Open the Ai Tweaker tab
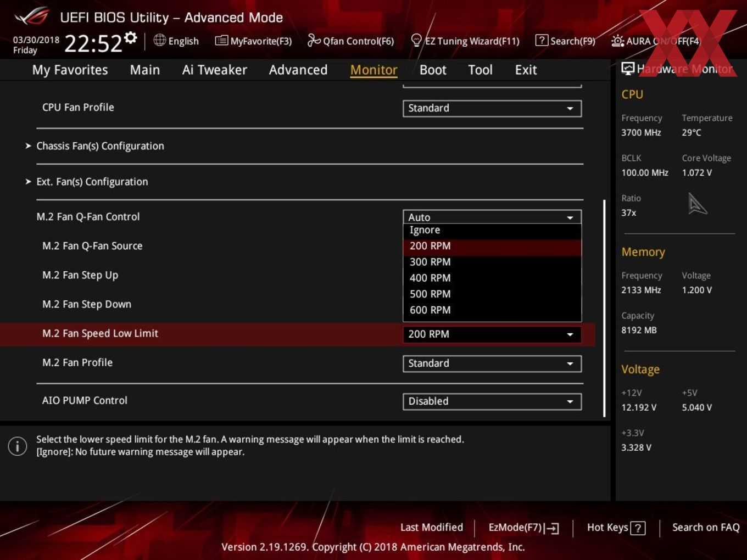Viewport: 747px width, 560px height. [x=214, y=70]
